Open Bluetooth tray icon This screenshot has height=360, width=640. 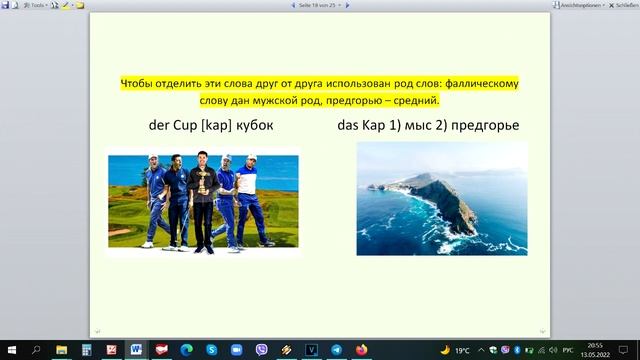pyautogui.click(x=517, y=350)
